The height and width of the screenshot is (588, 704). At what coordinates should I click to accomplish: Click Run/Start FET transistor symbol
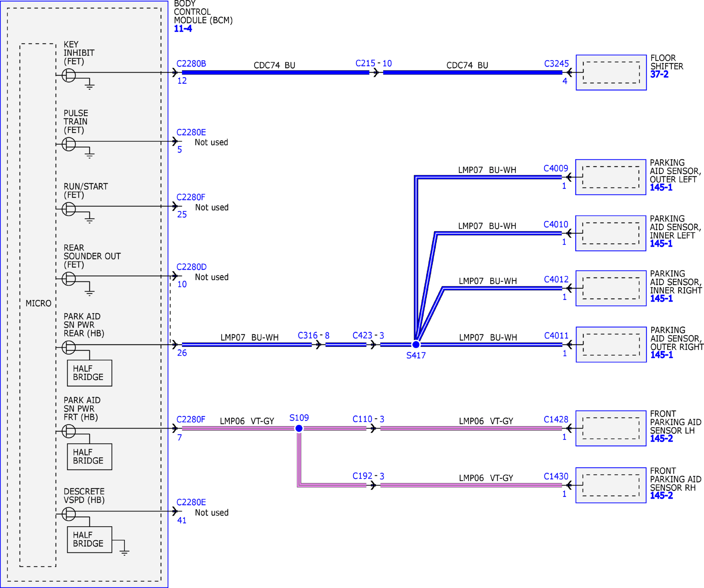pyautogui.click(x=69, y=209)
